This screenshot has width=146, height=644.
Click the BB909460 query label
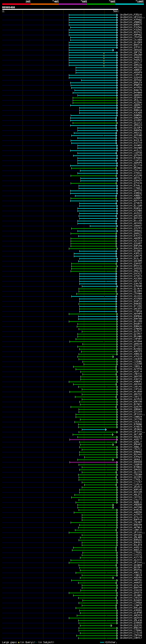point(8,8)
